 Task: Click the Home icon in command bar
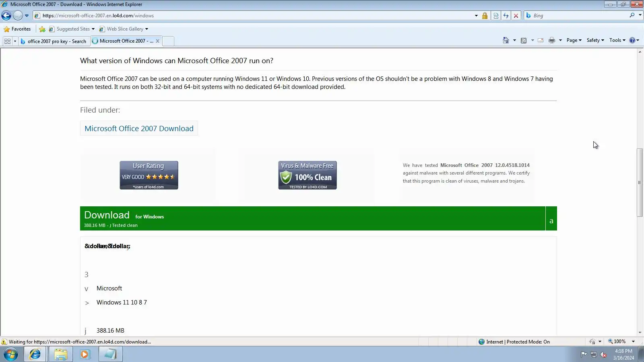click(x=506, y=40)
